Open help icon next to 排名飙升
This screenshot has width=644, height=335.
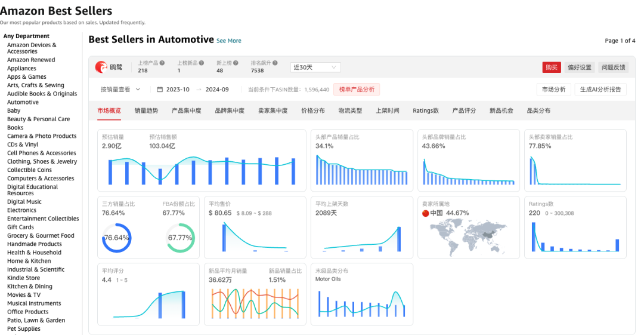(275, 63)
